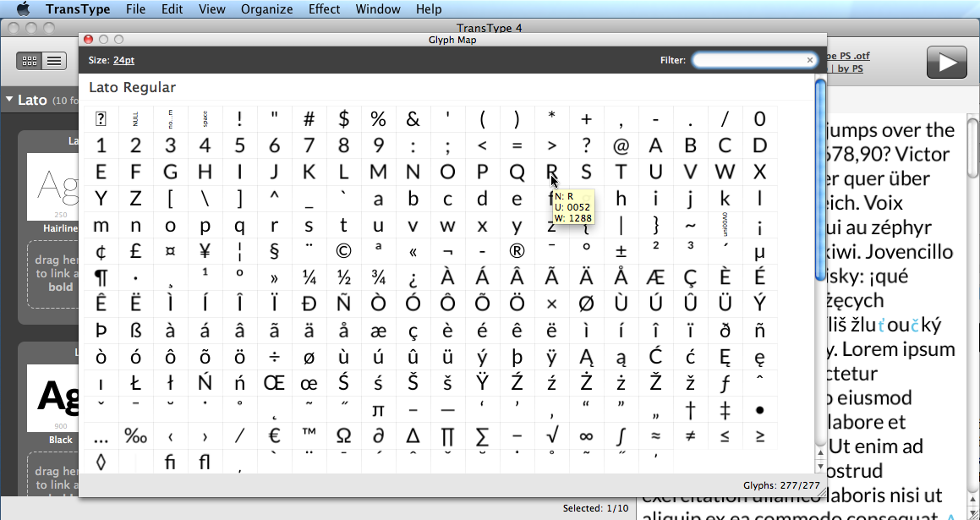This screenshot has width=980, height=520.
Task: Choose the three-quarters fraction glyph
Action: point(378,277)
